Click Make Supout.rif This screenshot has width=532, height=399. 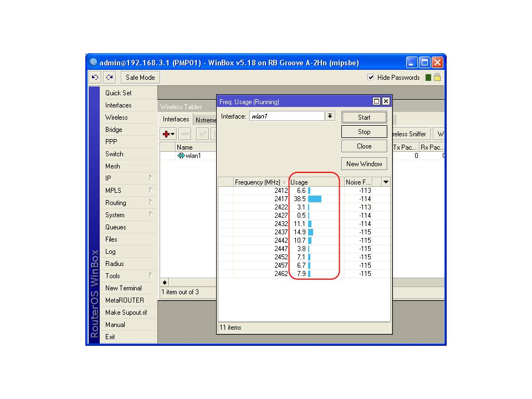[128, 313]
